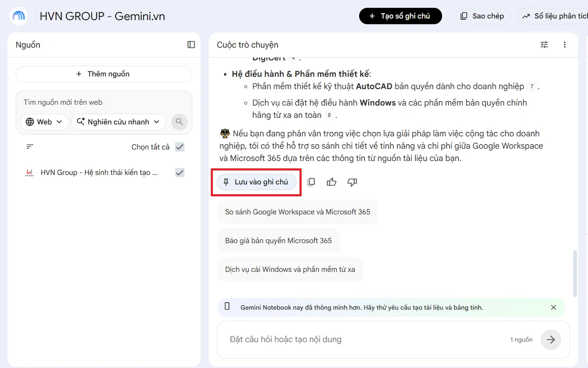588x368 pixels.
Task: Dismiss the Gemini Notebook banner
Action: tap(553, 308)
